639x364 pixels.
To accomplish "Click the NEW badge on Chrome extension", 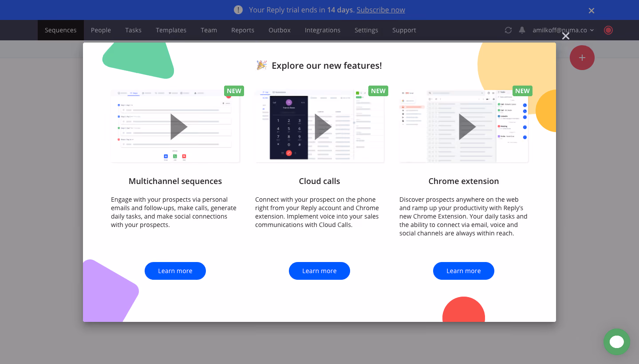I will tap(522, 91).
